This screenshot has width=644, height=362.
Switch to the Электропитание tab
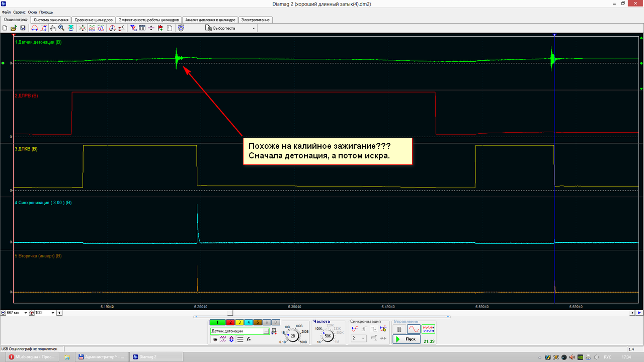256,20
